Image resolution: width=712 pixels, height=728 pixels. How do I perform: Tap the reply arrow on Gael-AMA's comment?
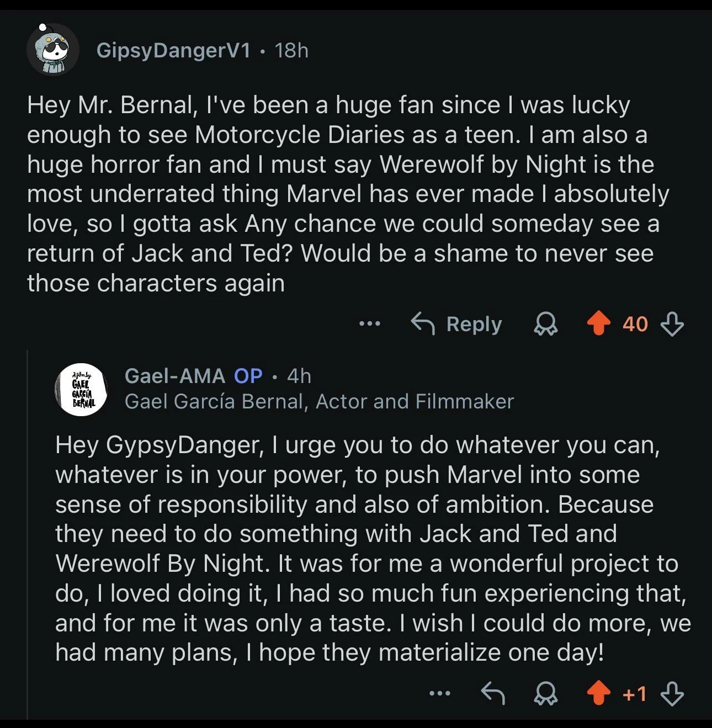pos(493,693)
